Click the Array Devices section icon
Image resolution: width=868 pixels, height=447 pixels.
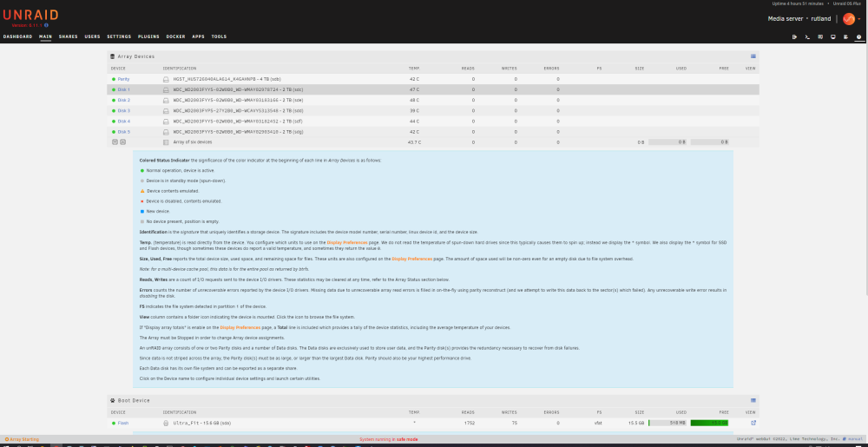point(112,56)
